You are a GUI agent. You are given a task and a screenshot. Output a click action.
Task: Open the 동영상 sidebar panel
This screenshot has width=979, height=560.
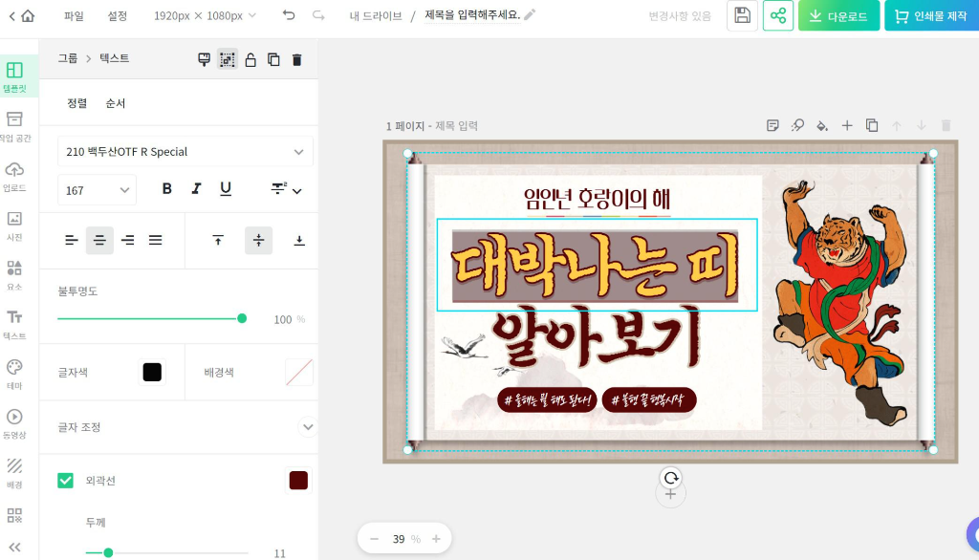click(15, 424)
